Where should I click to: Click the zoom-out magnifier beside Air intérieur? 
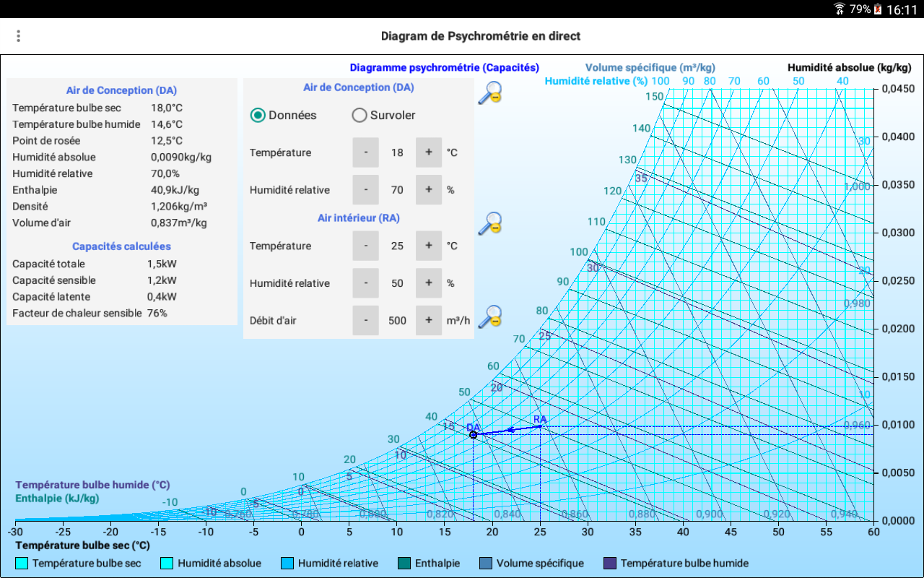[x=490, y=223]
